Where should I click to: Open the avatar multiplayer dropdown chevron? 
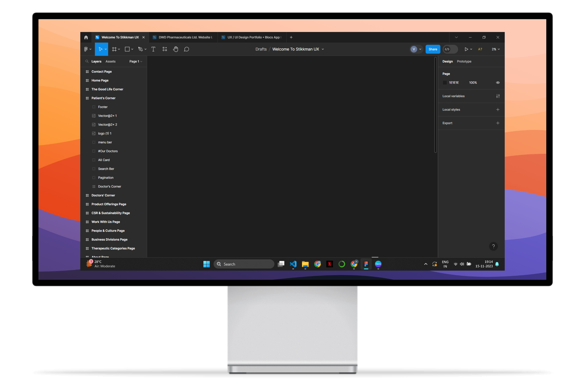click(420, 49)
